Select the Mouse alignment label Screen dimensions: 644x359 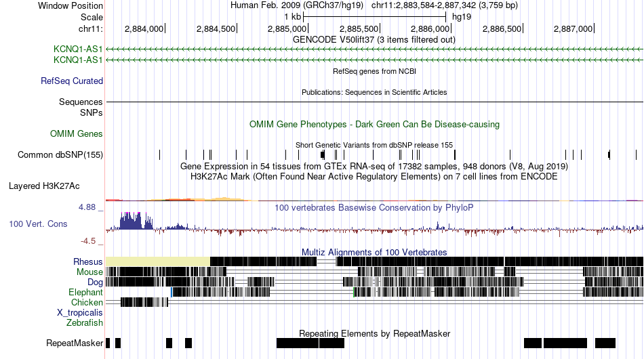[89, 272]
